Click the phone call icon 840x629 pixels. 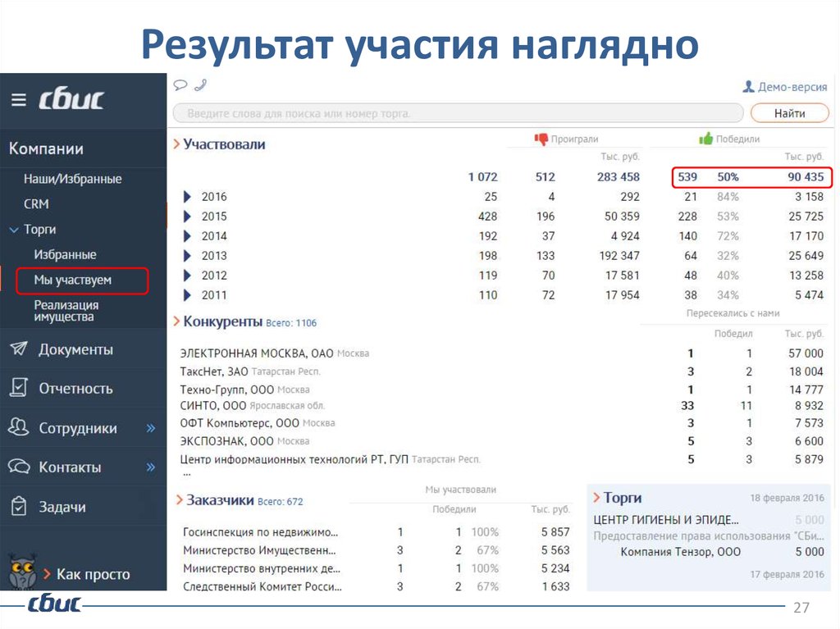pyautogui.click(x=199, y=84)
